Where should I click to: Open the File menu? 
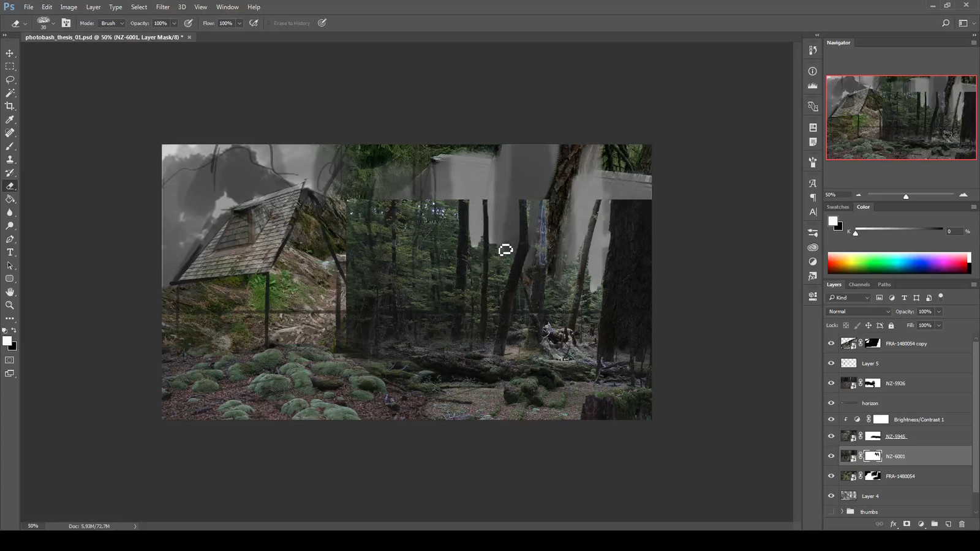click(29, 7)
